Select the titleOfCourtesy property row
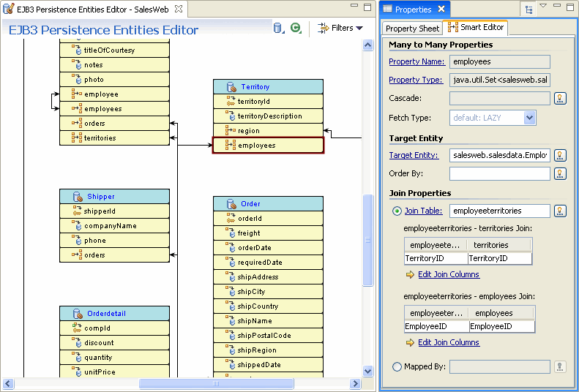 [114, 50]
